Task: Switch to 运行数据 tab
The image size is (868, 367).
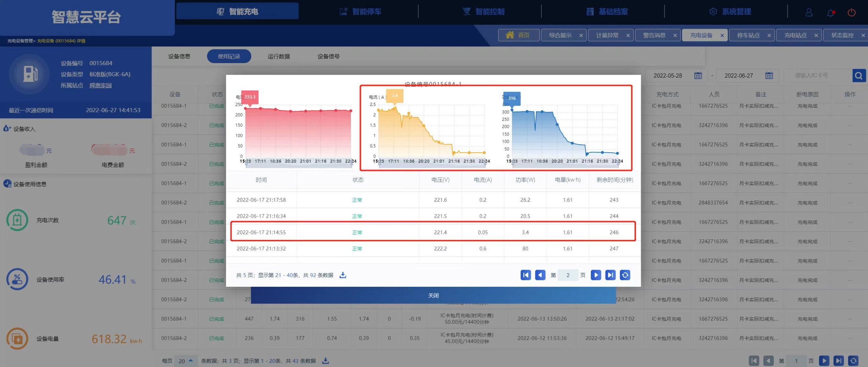Action: pyautogui.click(x=279, y=56)
